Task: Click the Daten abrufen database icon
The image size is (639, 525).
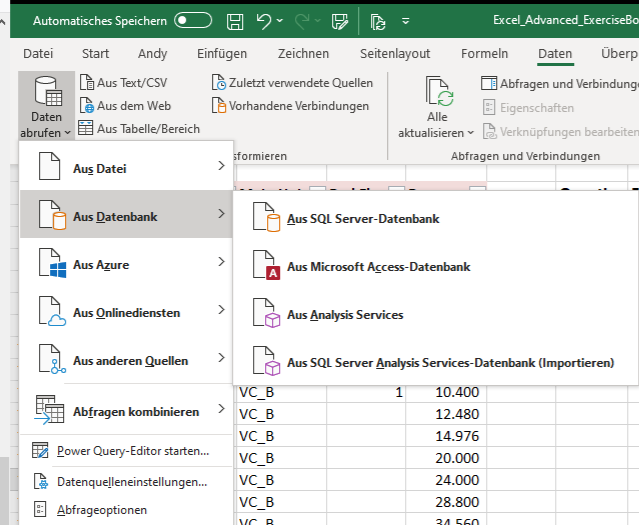Action: coord(48,91)
